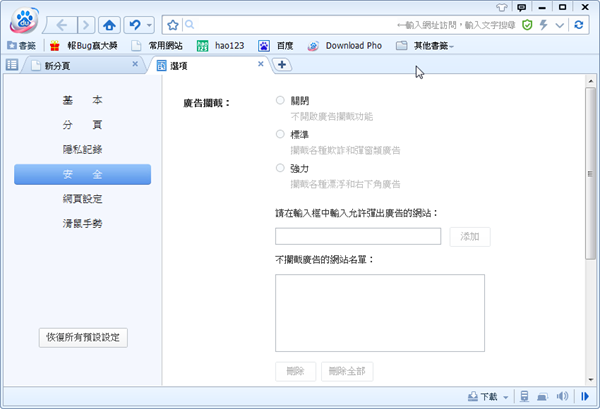Reload the page with refresh icon
Image resolution: width=600 pixels, height=409 pixels.
579,25
